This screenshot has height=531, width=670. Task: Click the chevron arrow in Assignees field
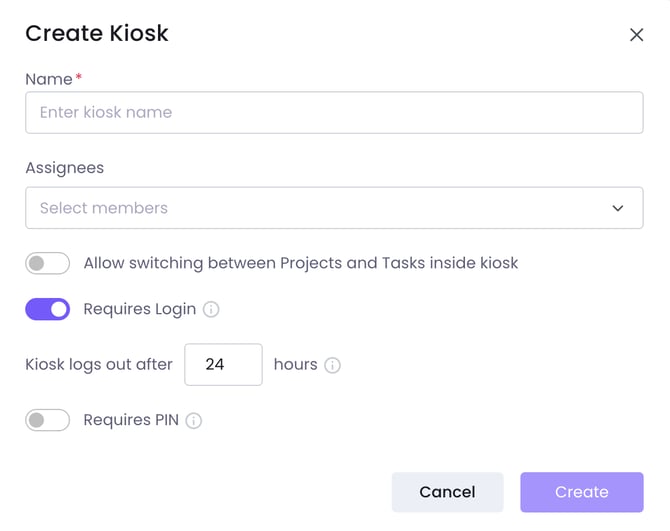(x=618, y=208)
